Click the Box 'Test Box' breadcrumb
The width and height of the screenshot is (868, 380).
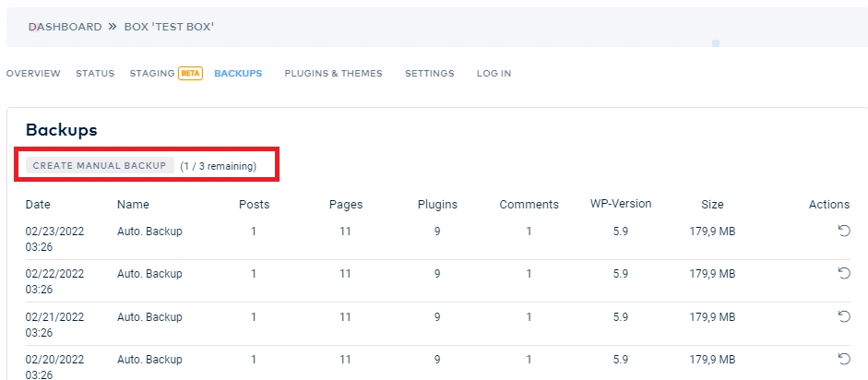(169, 27)
